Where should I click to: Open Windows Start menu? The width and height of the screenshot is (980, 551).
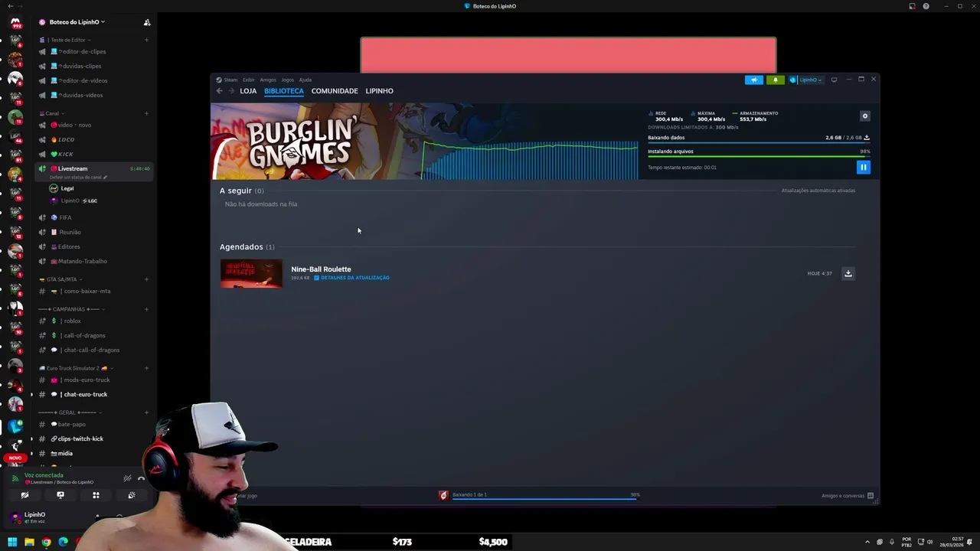12,542
